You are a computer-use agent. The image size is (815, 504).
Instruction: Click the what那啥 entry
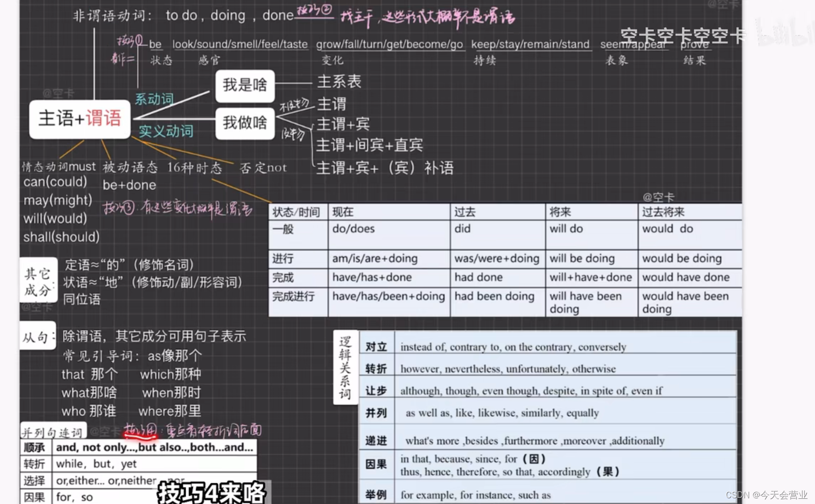(89, 393)
